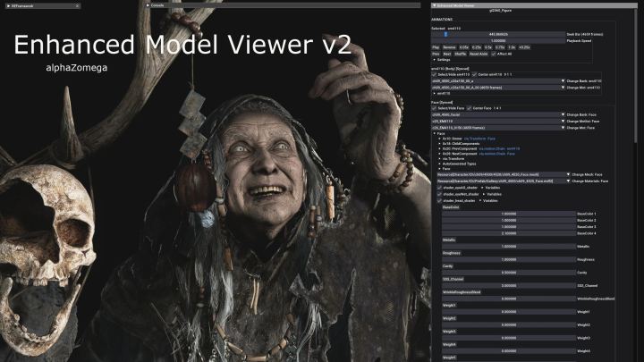Click the model viewer panel scrollbar

(x=636, y=78)
